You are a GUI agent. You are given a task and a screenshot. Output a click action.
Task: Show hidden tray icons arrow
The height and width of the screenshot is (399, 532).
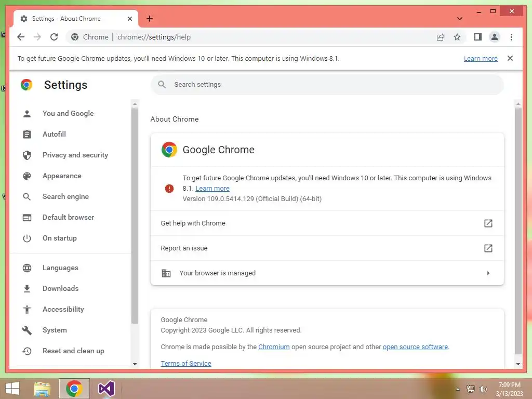458,389
